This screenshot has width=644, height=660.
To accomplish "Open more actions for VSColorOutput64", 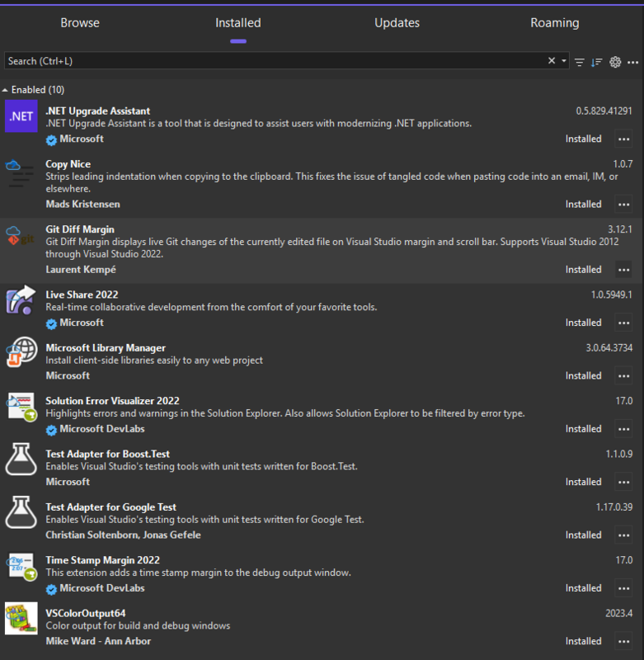I will click(x=623, y=642).
